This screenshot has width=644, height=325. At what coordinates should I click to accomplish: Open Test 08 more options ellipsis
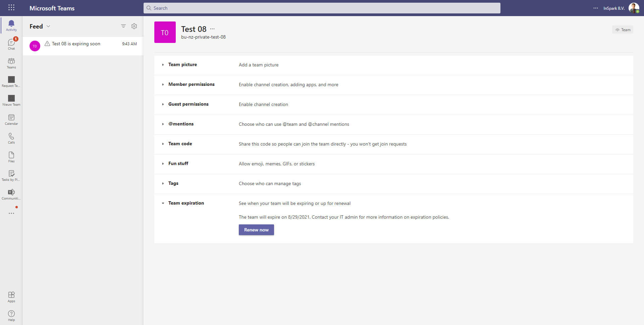click(212, 29)
